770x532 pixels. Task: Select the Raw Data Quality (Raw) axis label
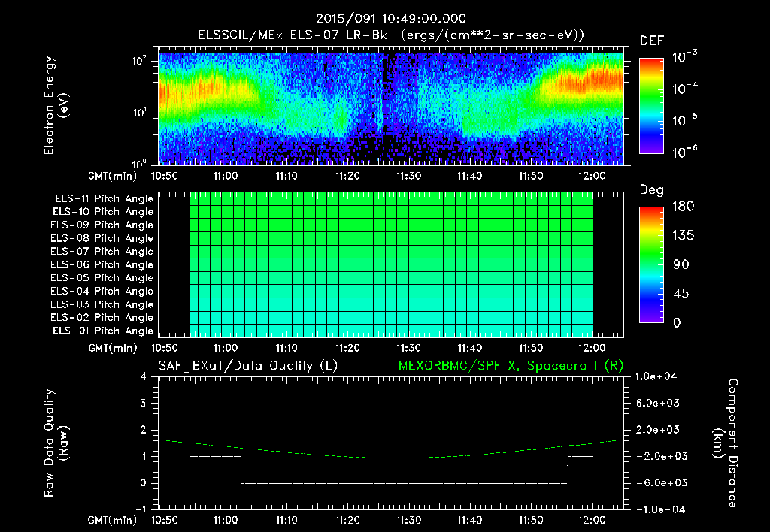(56, 443)
